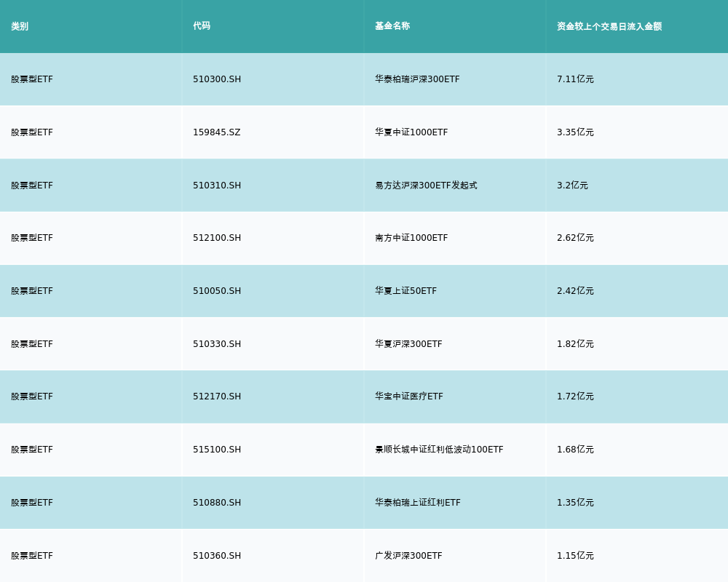This screenshot has width=728, height=582.
Task: Select the 2.42亿元 inflow amount cell
Action: (x=575, y=291)
